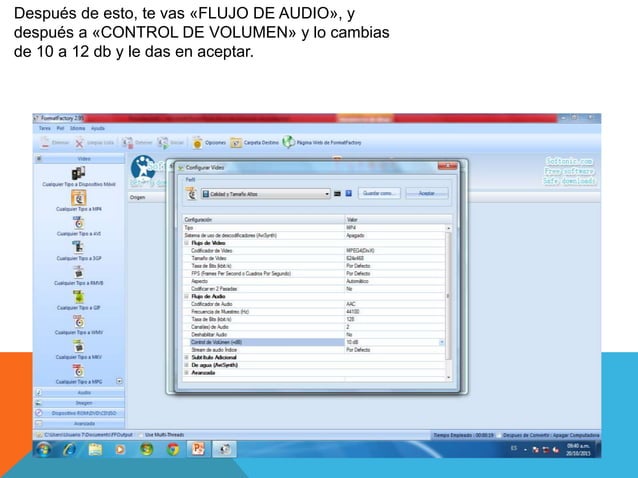Click the Eliminar toolbar icon
This screenshot has height=478, width=638.
tap(45, 143)
